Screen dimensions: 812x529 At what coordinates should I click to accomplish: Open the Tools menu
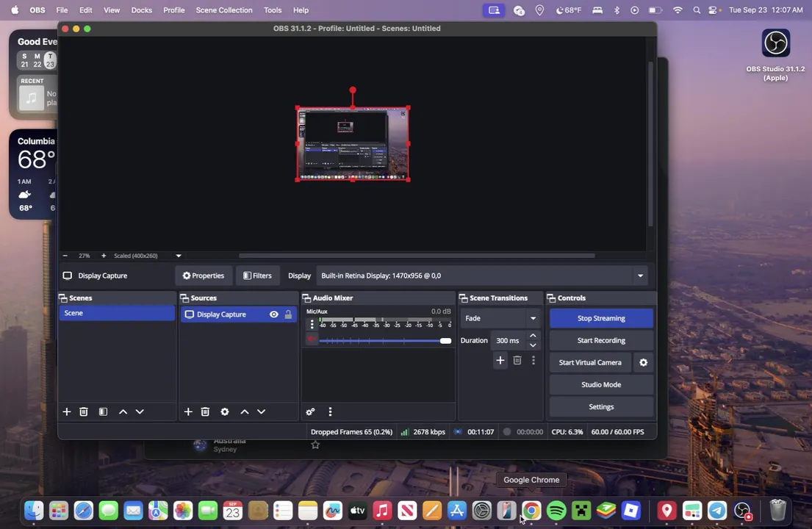click(273, 10)
